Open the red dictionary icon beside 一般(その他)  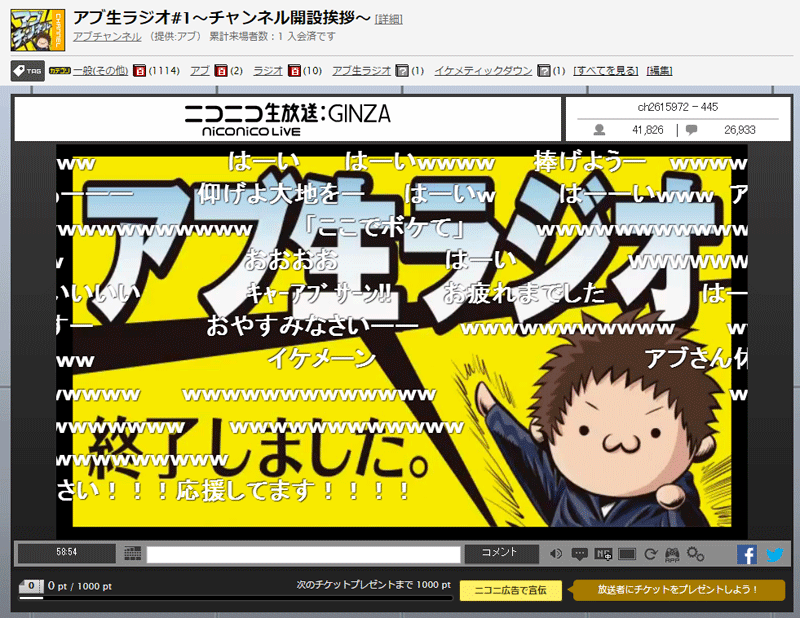click(139, 71)
